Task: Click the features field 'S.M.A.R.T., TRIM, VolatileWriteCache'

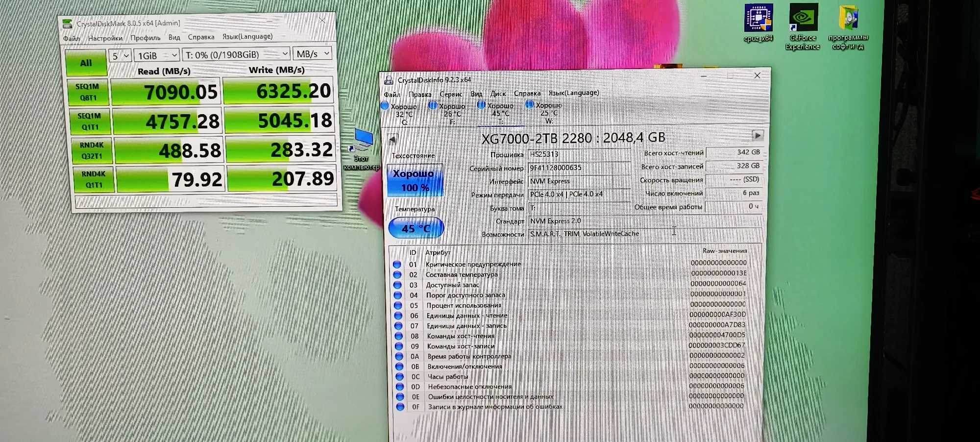Action: click(645, 234)
